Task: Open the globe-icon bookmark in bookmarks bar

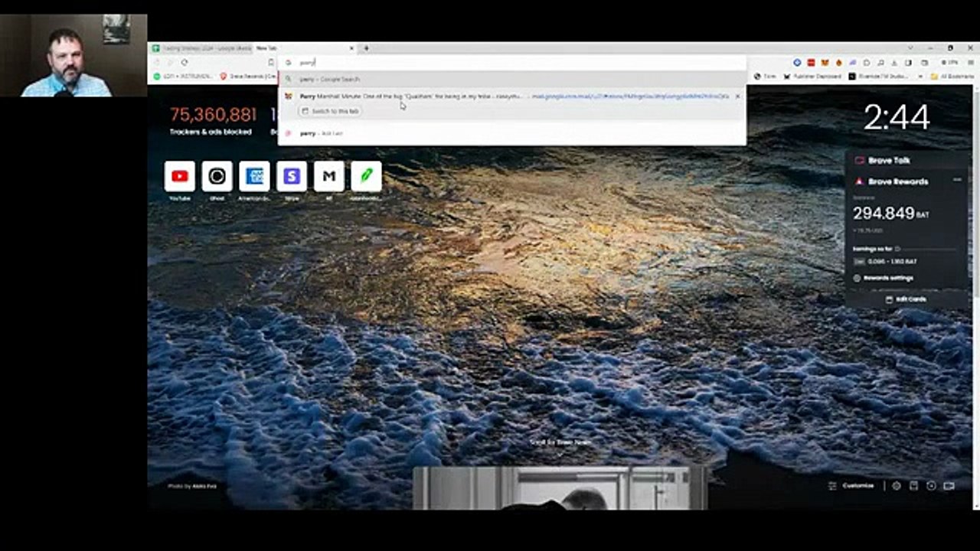Action: coord(765,77)
